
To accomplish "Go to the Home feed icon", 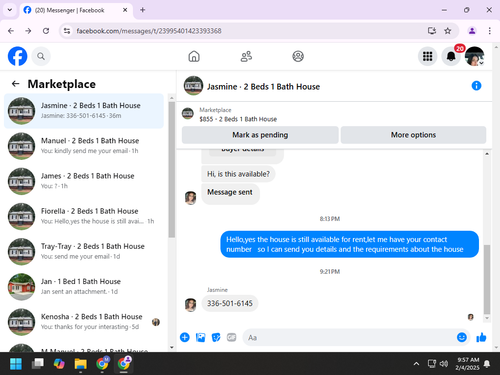I will click(x=194, y=56).
